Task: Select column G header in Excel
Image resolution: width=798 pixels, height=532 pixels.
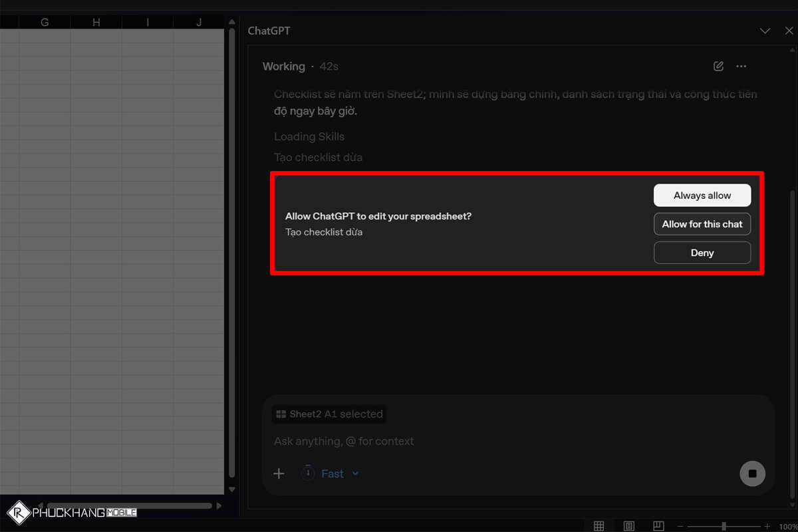Action: point(45,23)
